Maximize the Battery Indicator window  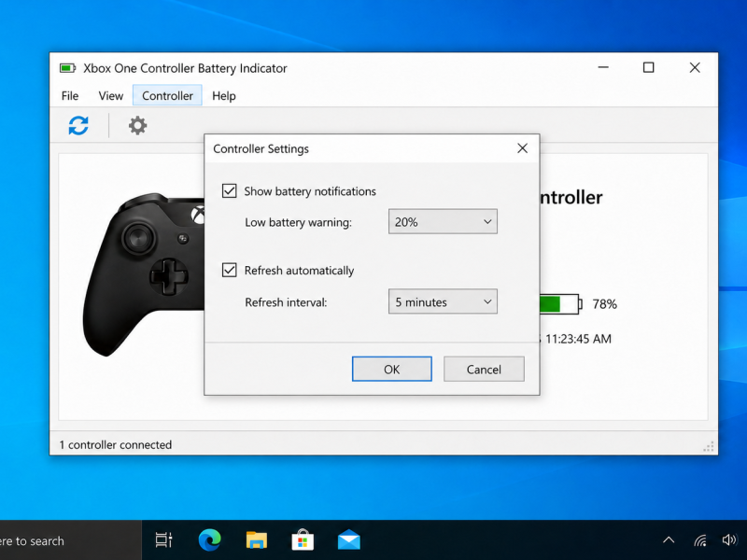[648, 67]
